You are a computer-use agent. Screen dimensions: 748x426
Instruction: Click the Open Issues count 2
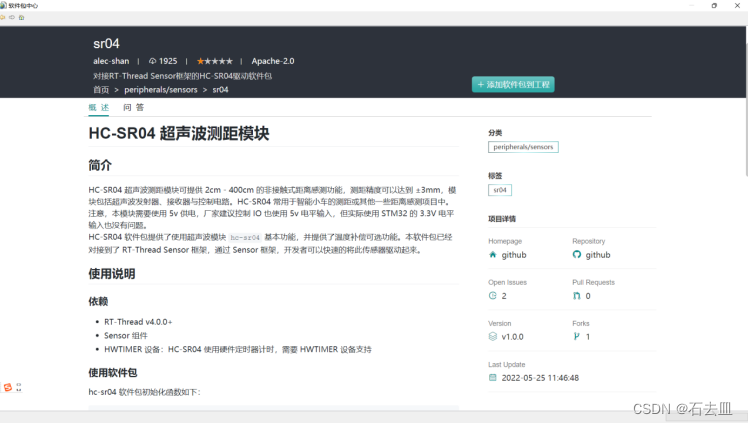[504, 296]
